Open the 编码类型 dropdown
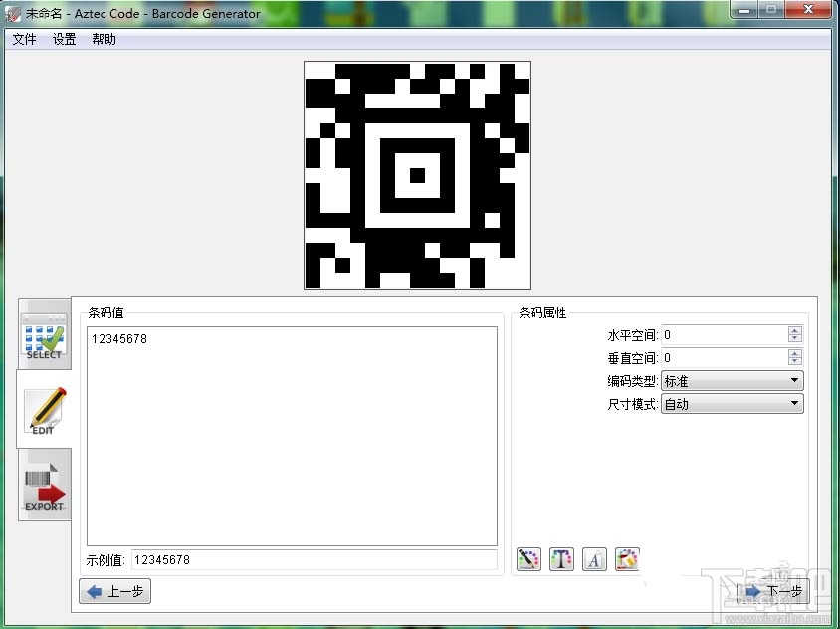Viewport: 840px width, 629px height. click(x=792, y=380)
